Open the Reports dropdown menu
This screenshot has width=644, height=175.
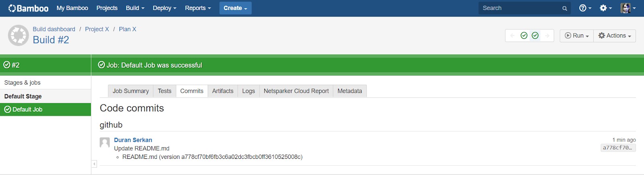(198, 8)
